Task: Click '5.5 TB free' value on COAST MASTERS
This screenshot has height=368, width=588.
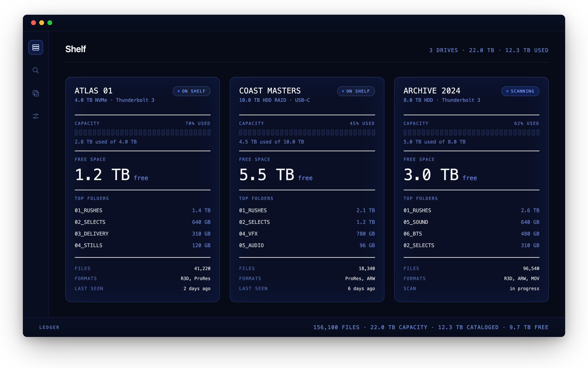Action: [x=276, y=175]
